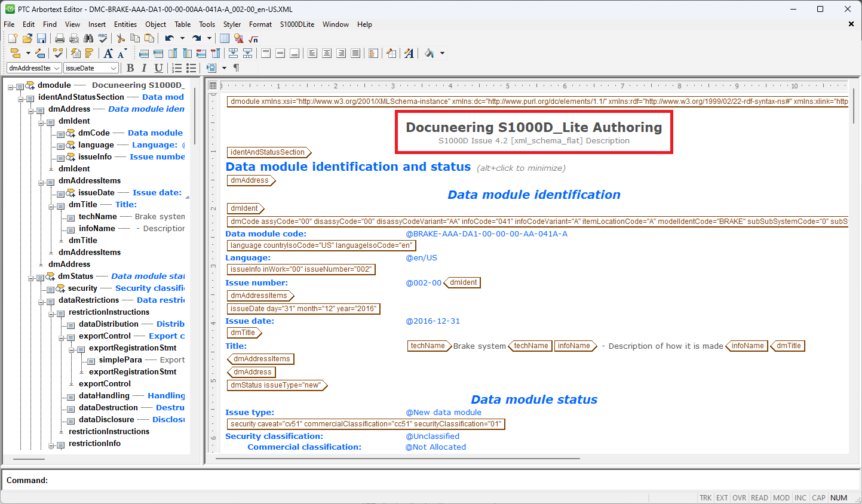Open the Entities menu
This screenshot has width=862, height=504.
125,24
